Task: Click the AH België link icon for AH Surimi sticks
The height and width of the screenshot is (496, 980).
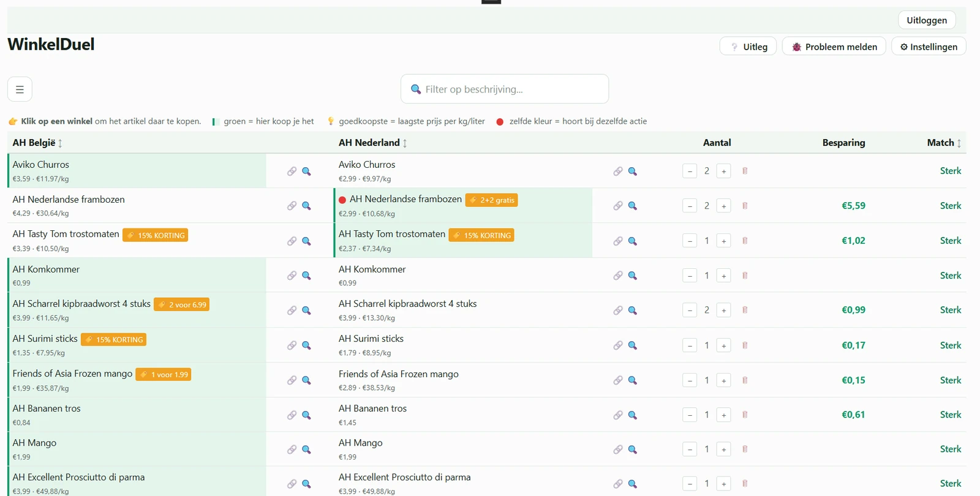Action: pyautogui.click(x=292, y=345)
